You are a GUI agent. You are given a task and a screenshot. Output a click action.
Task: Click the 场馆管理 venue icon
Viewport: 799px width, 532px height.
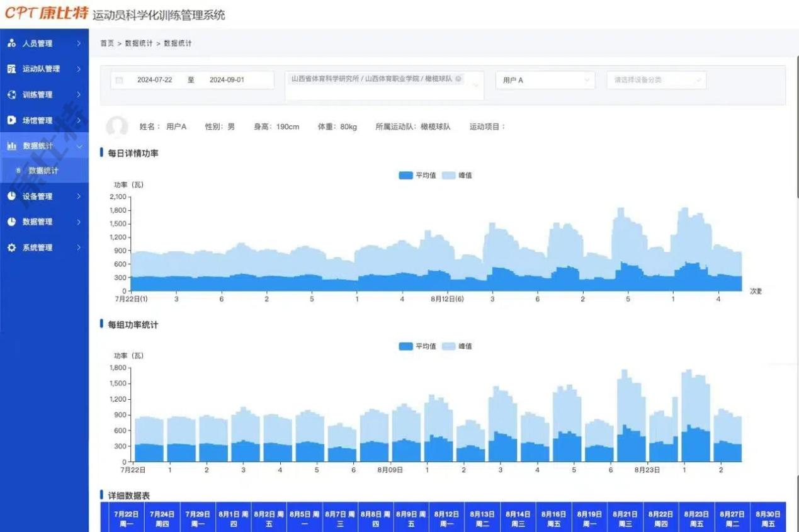coord(11,120)
